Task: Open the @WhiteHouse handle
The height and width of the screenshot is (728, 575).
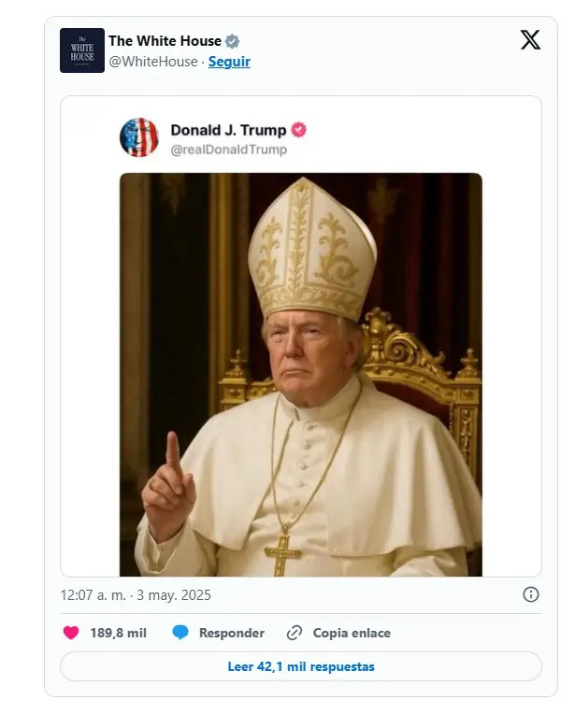Action: pos(153,62)
